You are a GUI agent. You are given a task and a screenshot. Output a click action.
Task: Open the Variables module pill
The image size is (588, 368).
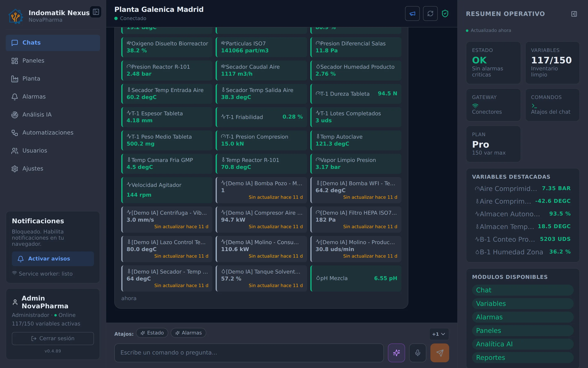click(523, 304)
